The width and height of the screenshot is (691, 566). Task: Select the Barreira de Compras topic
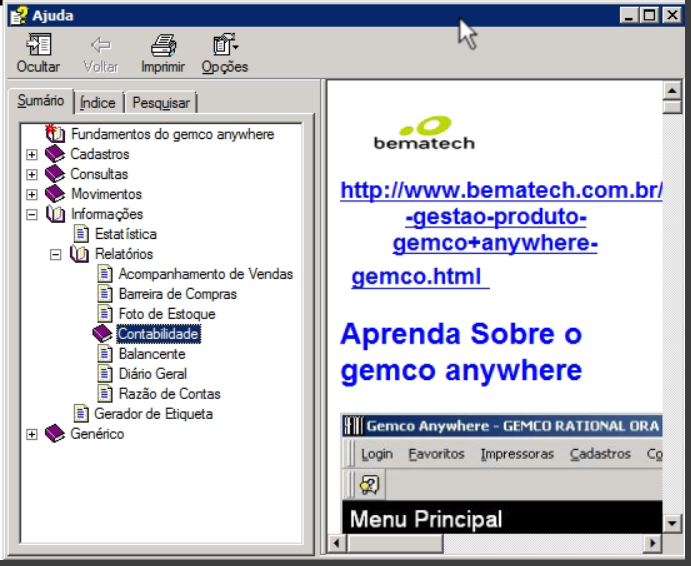pyautogui.click(x=178, y=294)
